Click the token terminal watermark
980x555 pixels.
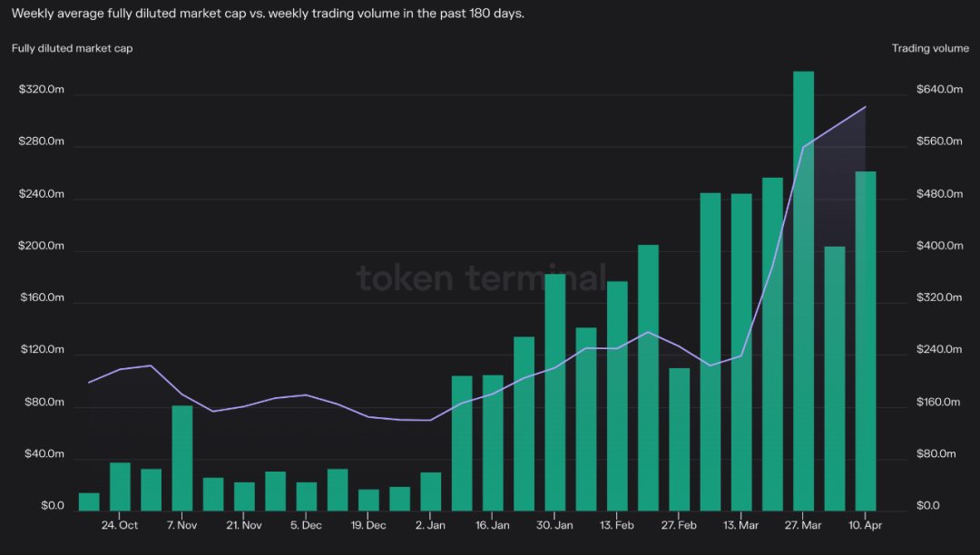tap(481, 277)
